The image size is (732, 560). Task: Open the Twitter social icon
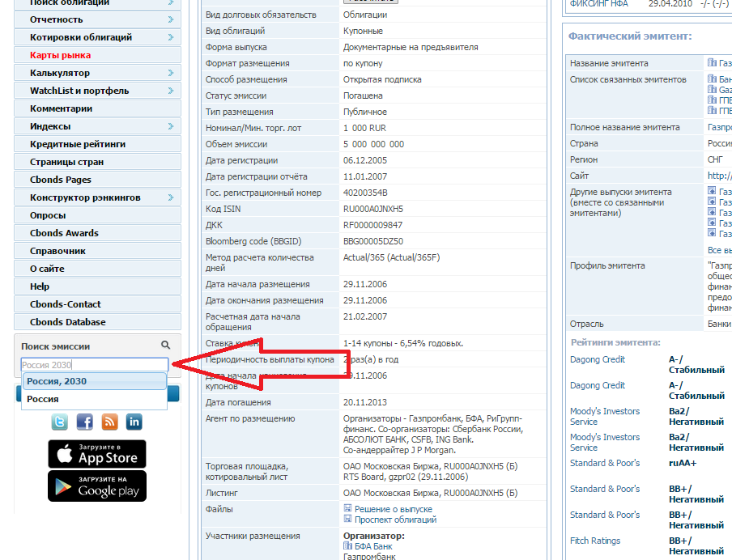(60, 422)
